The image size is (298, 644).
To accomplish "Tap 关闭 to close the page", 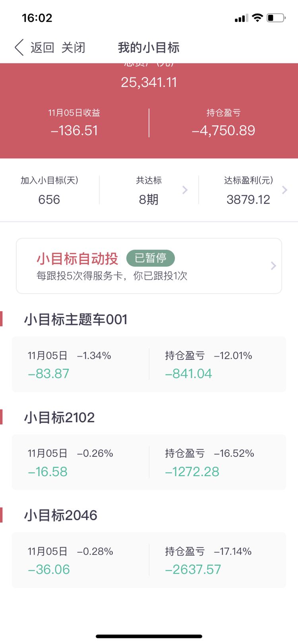I will pos(73,48).
